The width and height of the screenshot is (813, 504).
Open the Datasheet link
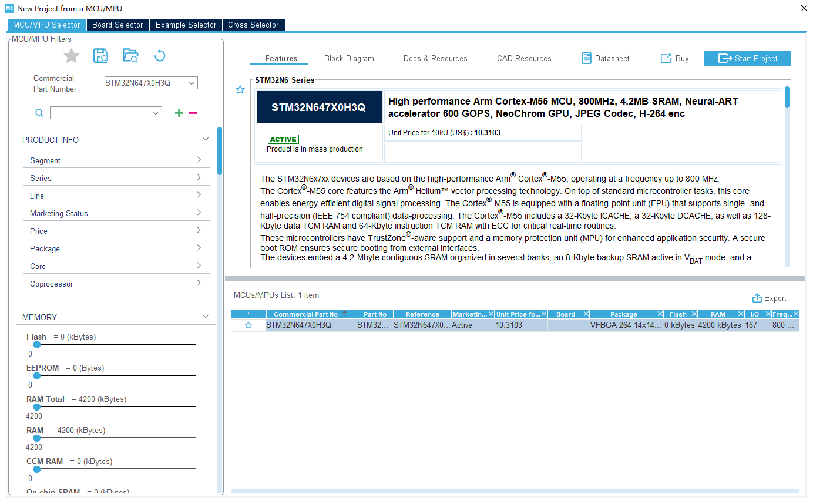coord(606,58)
